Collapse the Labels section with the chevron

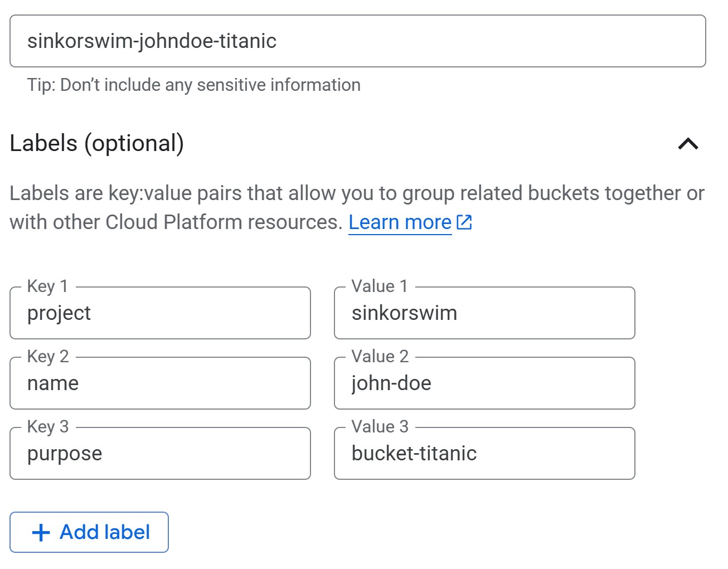688,144
